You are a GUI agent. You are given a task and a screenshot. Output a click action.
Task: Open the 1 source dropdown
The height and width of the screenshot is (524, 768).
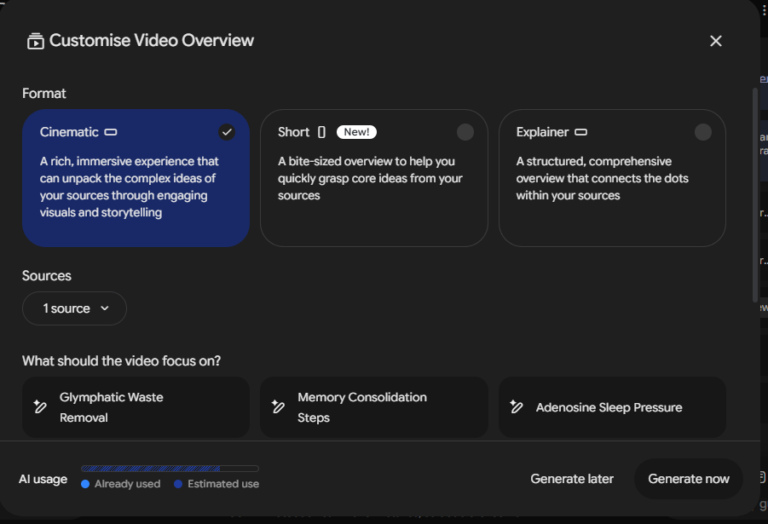pyautogui.click(x=74, y=309)
